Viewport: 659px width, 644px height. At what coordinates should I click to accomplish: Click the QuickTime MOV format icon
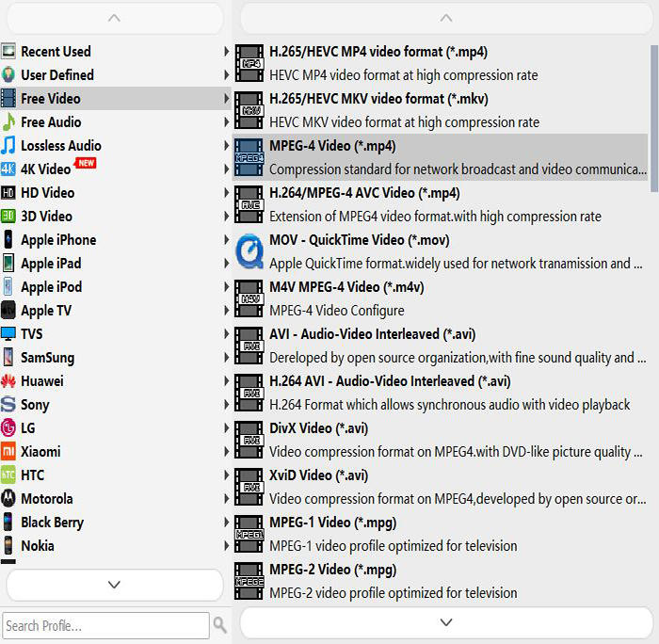[x=249, y=251]
